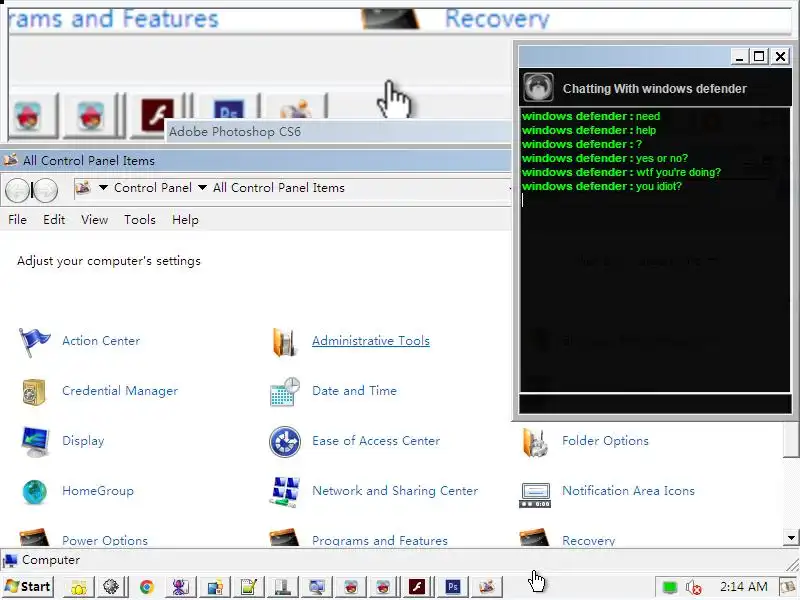The width and height of the screenshot is (800, 600).
Task: Click the 'wtf you're doing?' chat line
Action: (x=621, y=172)
